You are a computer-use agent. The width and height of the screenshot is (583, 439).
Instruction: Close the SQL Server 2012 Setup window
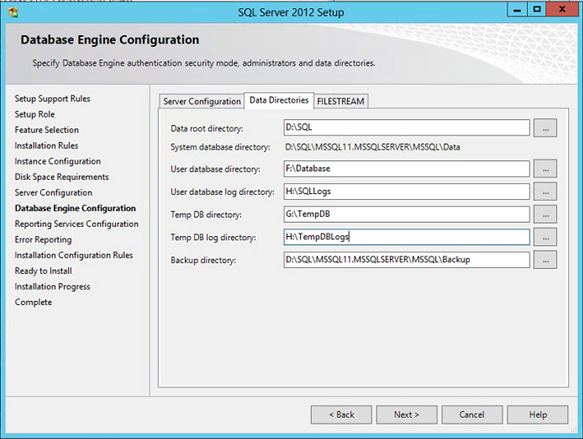[562, 10]
